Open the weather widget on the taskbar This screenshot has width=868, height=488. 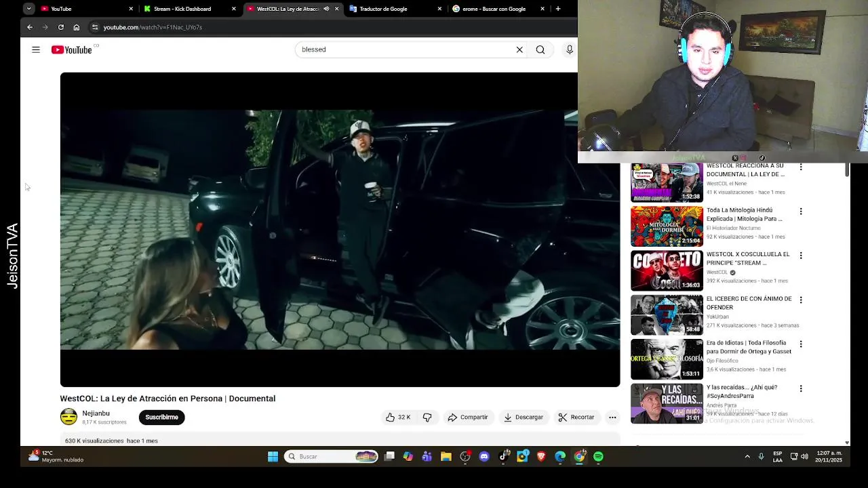(56, 456)
